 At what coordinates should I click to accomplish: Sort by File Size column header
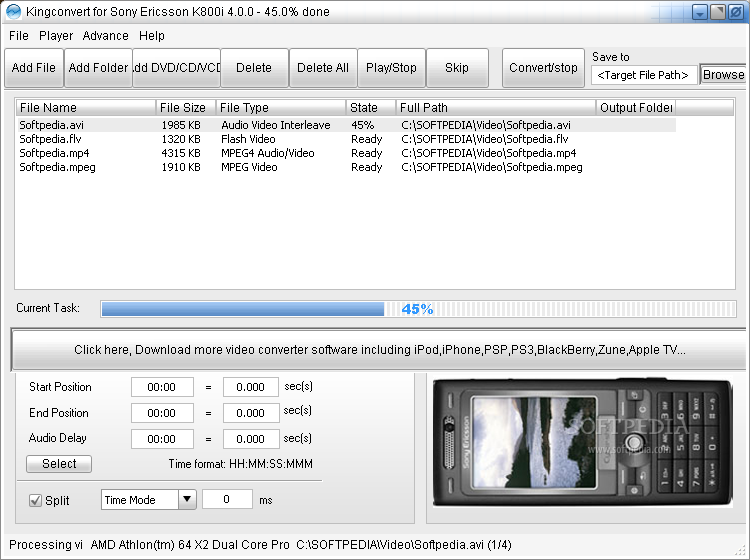coord(186,108)
